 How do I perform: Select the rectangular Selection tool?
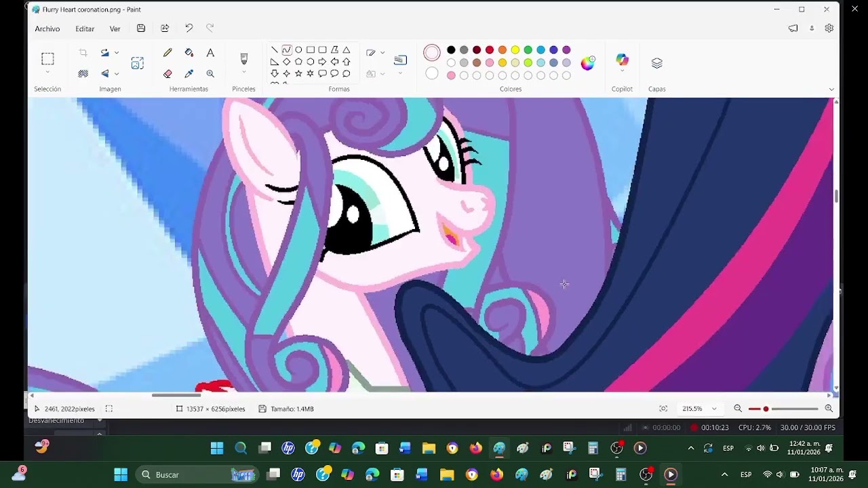47,58
